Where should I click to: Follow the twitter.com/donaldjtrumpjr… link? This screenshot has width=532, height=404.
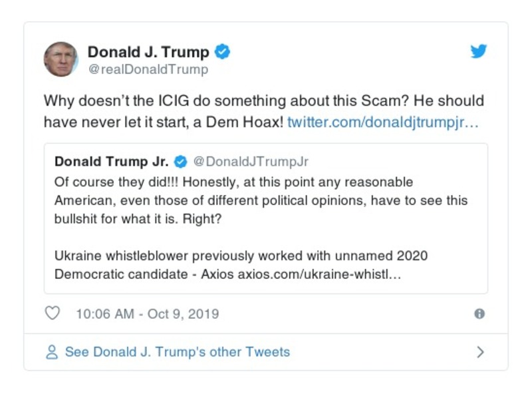[382, 122]
